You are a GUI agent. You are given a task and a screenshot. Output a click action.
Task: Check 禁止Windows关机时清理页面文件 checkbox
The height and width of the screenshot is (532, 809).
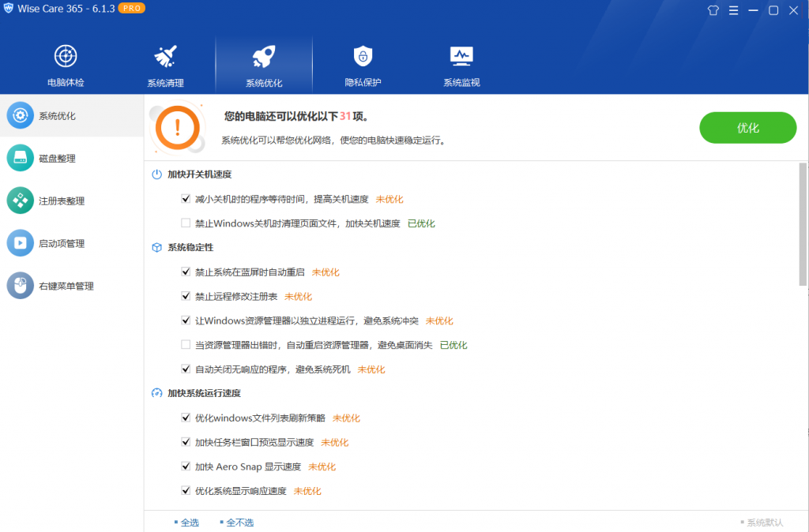(186, 223)
